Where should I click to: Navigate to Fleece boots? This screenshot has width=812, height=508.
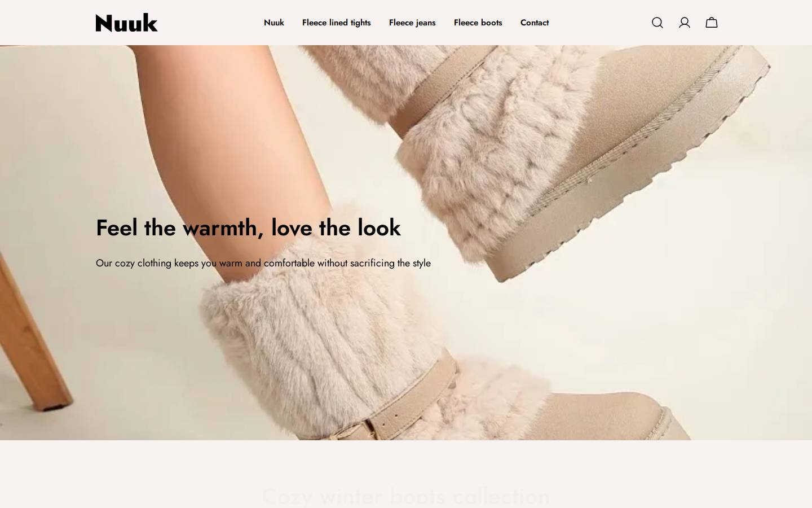[478, 23]
